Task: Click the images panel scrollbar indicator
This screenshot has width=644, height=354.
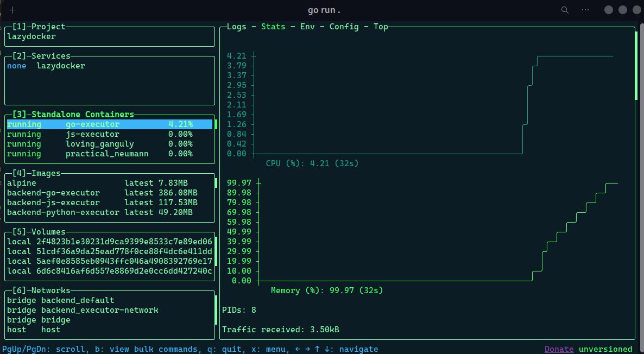Action: click(216, 183)
